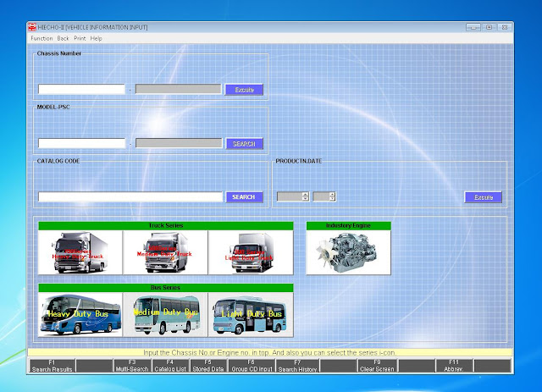Image resolution: width=542 pixels, height=392 pixels.
Task: Click Excute button in Chassis Number section
Action: 244,90
